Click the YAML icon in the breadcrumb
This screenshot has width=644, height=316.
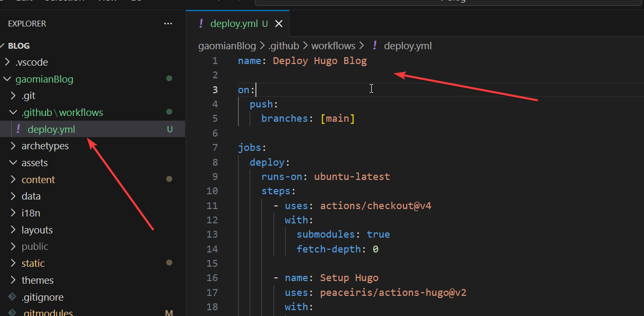pos(375,46)
